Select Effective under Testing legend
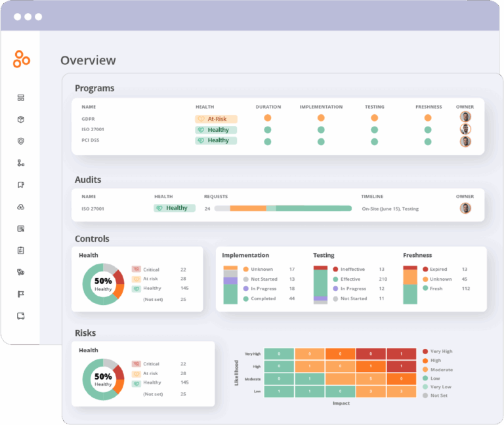The width and height of the screenshot is (504, 425). [346, 279]
